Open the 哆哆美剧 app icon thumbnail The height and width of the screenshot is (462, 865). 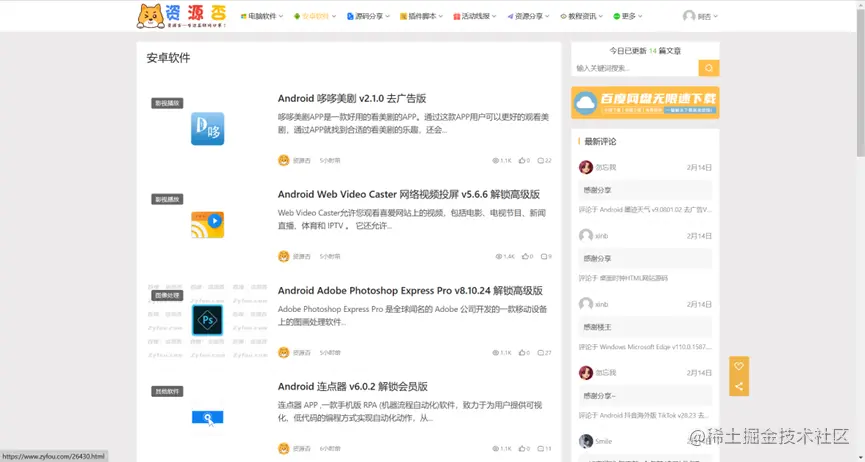[207, 129]
